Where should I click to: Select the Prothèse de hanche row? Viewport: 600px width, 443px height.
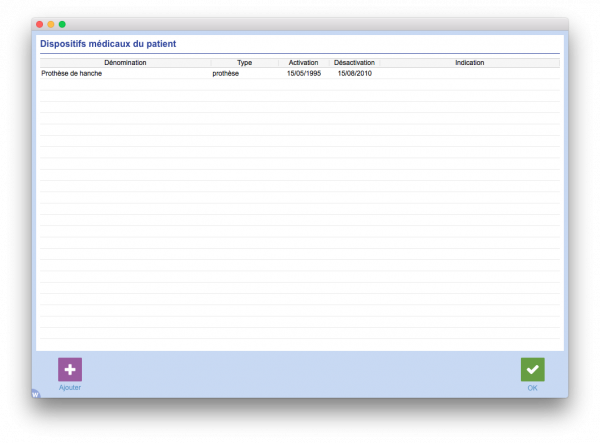pos(300,73)
